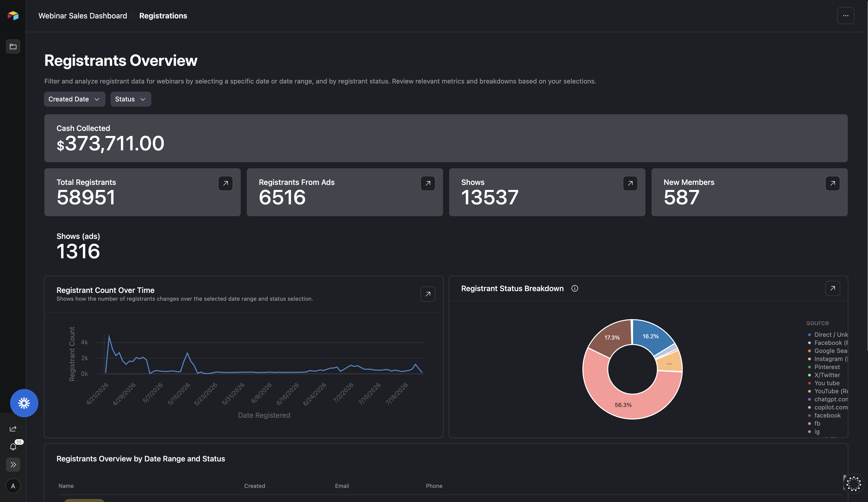Open the Created Date filter dropdown
Screen dimensions: 868x502
[x=74, y=99]
